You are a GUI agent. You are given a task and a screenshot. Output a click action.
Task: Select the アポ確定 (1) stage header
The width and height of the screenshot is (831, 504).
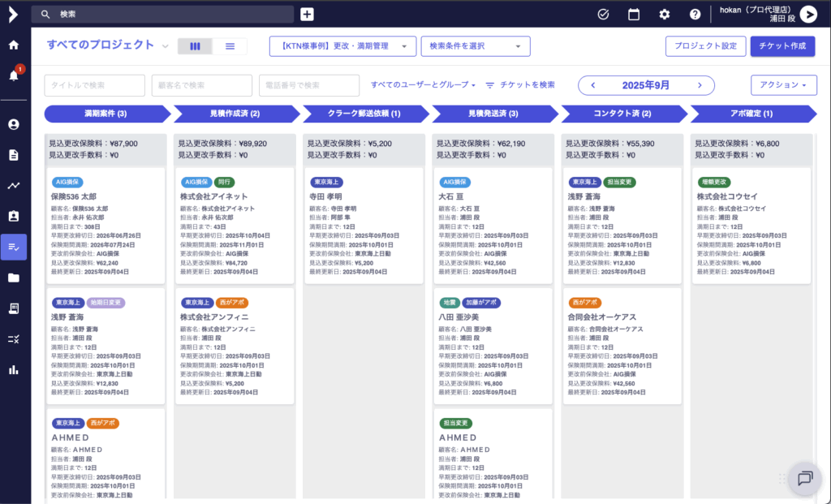point(751,114)
